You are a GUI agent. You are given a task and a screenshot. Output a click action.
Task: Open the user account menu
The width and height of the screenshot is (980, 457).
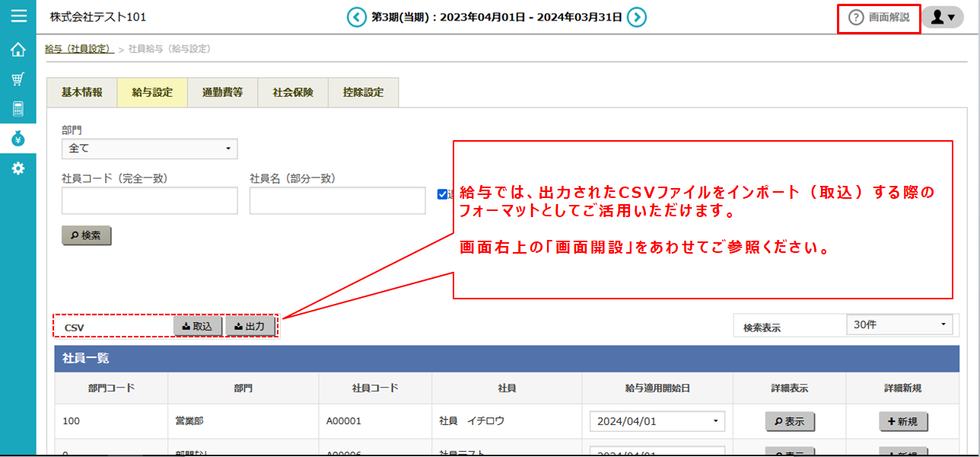tap(943, 16)
